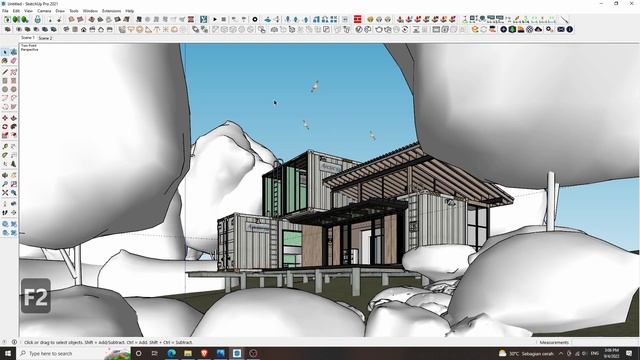The image size is (640, 360).
Task: Click the plus-in-circle toolbar icon
Action: point(503,29)
